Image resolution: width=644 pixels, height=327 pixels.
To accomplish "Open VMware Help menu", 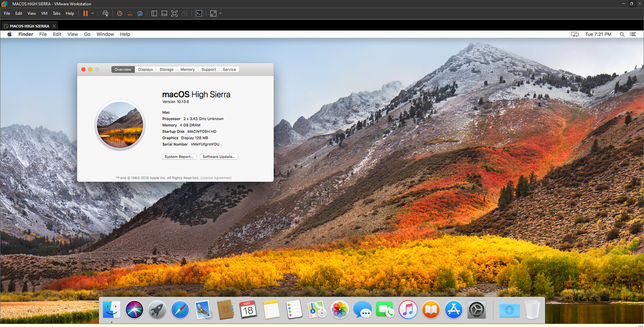I will (70, 14).
